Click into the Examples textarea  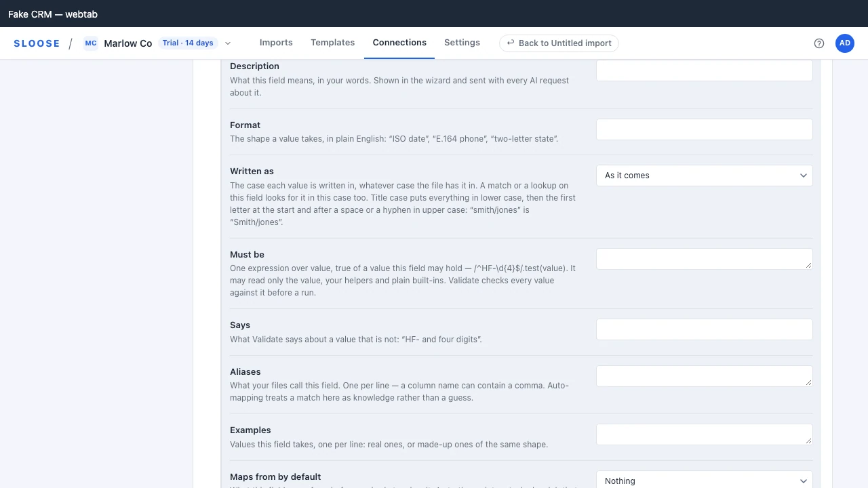pos(705,434)
